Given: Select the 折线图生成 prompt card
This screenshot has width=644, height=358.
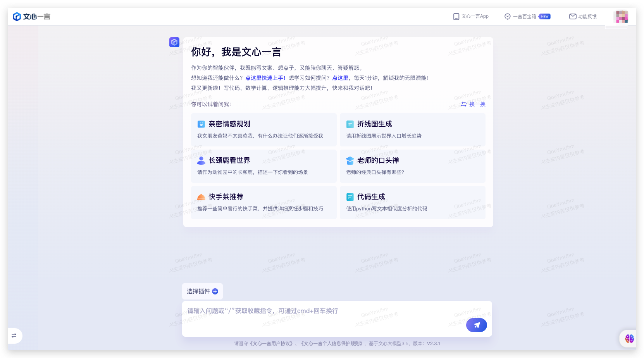Looking at the screenshot, I should [x=413, y=130].
